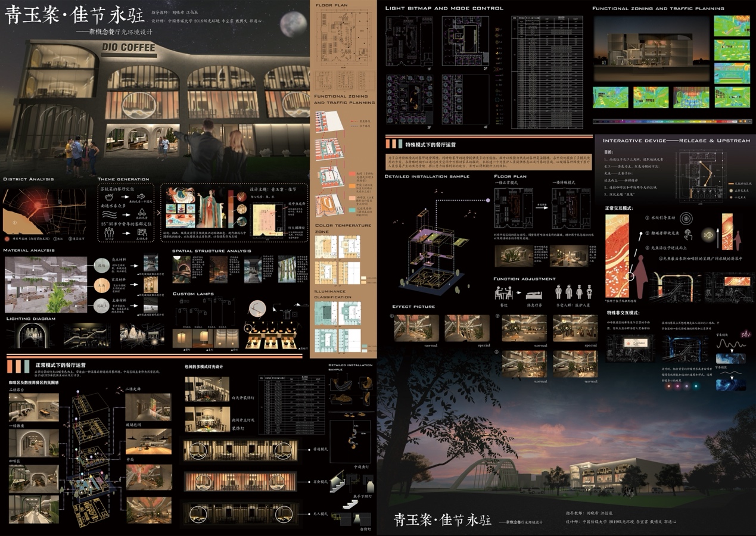Click the dining table icon under Function Adjustment
Screen dimensions: 756x536
[505, 293]
